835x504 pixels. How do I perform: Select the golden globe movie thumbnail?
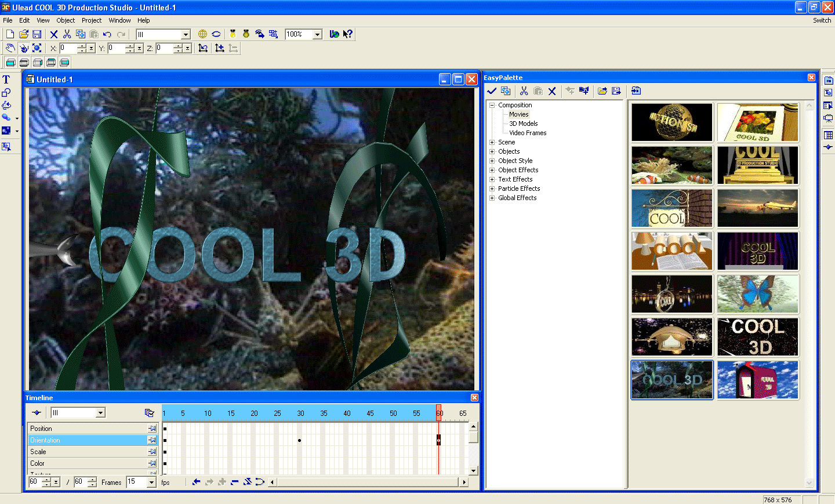(x=672, y=122)
